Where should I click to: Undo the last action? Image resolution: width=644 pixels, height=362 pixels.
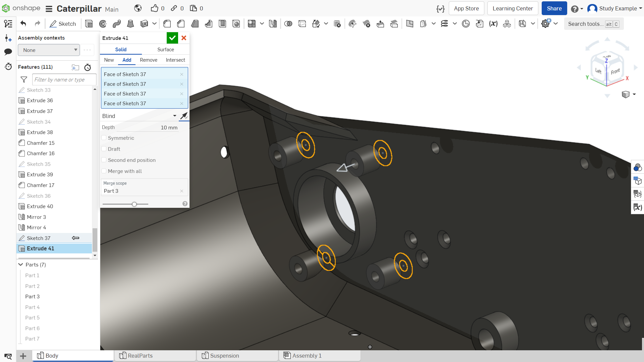23,24
